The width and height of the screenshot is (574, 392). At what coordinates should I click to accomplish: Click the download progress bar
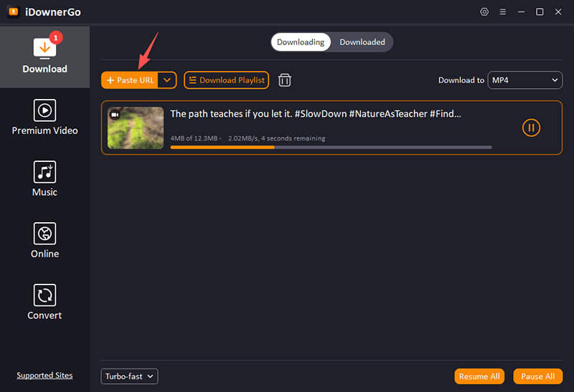point(331,148)
